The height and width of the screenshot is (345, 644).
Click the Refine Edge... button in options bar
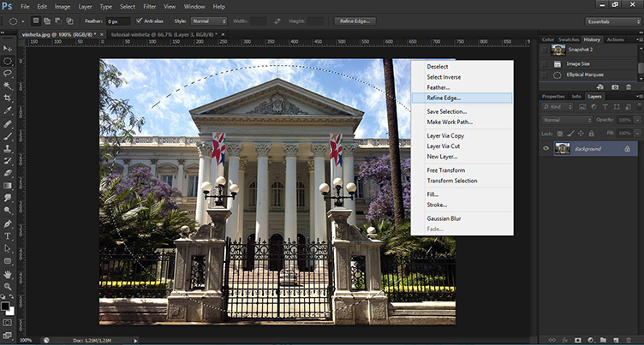[x=354, y=21]
